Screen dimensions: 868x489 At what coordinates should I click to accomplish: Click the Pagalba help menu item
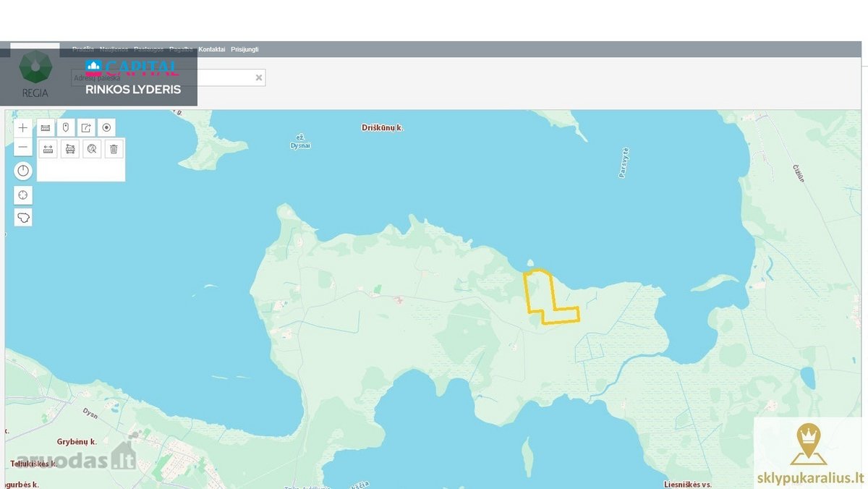[181, 49]
